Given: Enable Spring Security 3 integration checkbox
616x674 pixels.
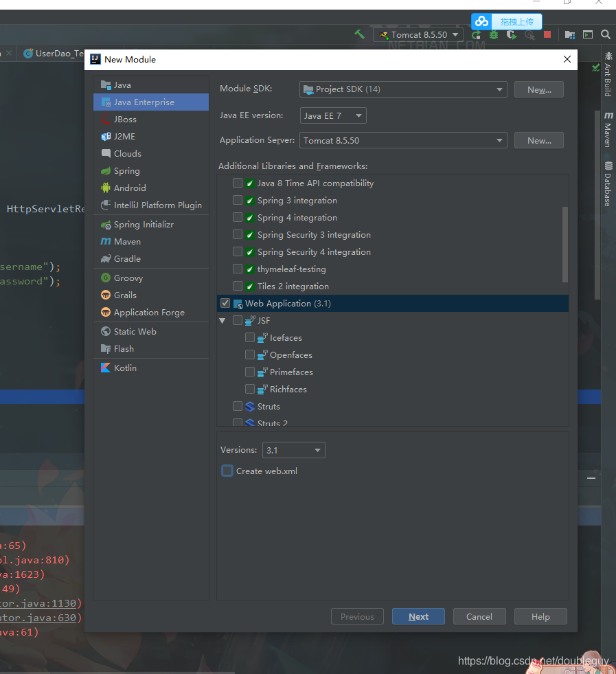Looking at the screenshot, I should point(238,235).
